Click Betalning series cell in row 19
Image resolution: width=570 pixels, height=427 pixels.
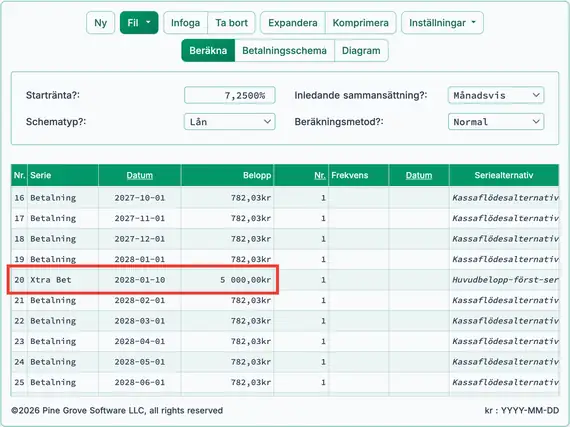(x=63, y=259)
